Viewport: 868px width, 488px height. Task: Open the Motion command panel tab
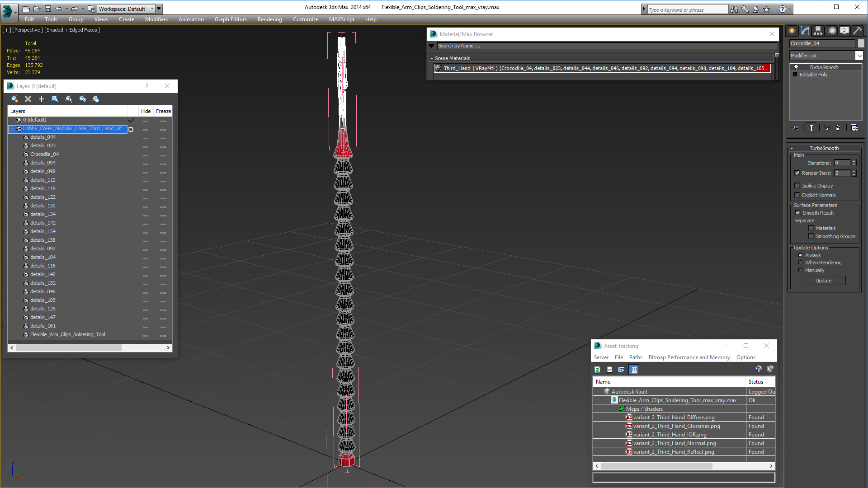click(x=832, y=31)
